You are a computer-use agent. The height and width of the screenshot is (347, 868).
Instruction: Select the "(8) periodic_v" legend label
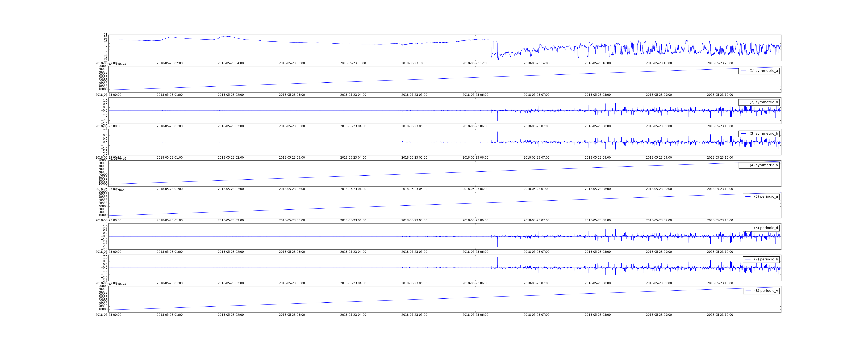click(x=766, y=291)
